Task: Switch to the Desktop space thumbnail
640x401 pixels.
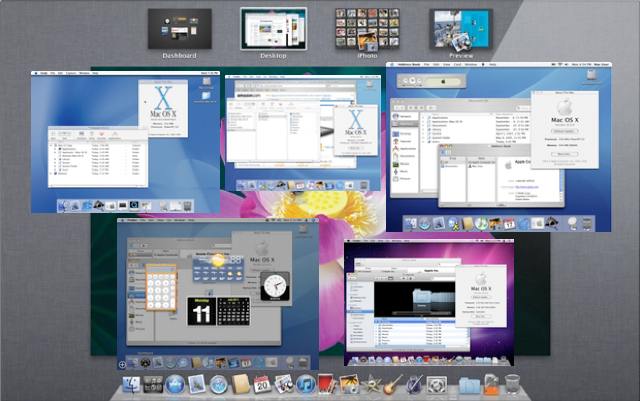Action: coord(273,29)
